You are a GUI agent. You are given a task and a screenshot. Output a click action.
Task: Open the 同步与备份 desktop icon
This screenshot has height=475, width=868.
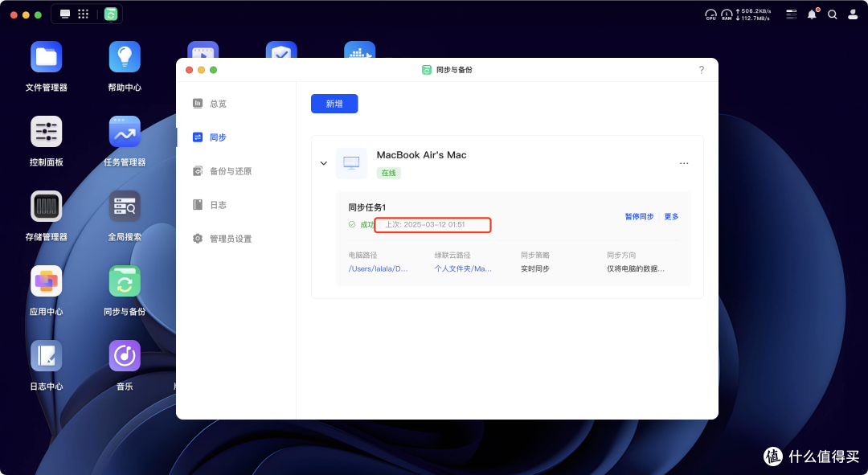coord(125,281)
